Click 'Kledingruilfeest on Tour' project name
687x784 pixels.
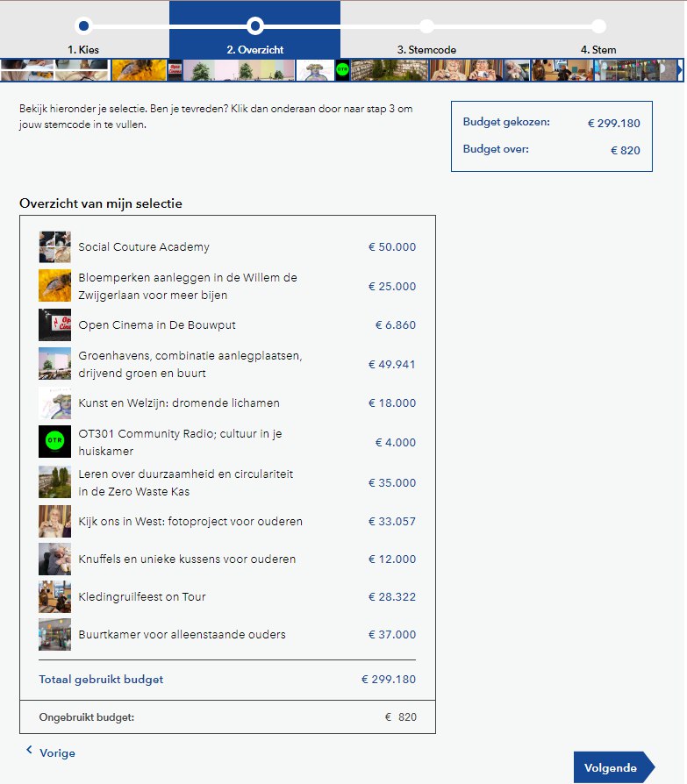[x=141, y=597]
